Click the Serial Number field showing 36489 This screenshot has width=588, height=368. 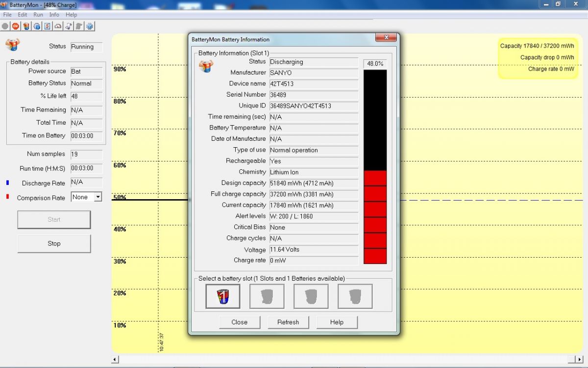coord(314,95)
